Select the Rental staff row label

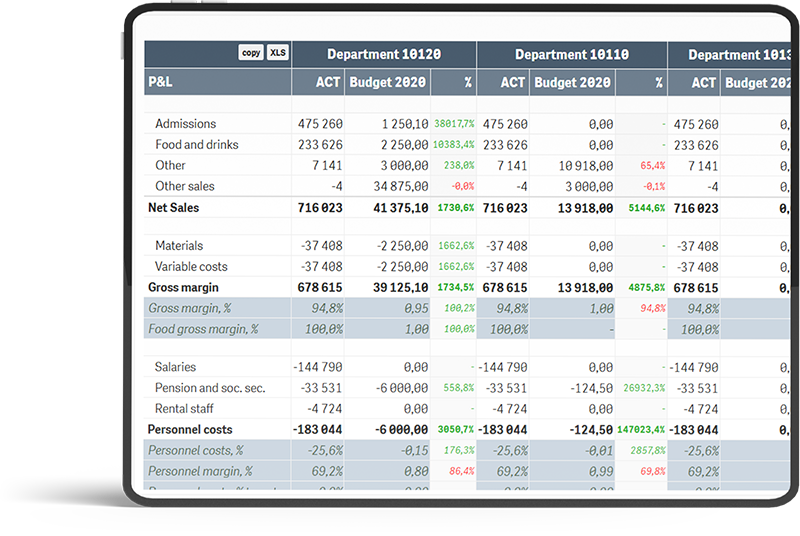184,409
